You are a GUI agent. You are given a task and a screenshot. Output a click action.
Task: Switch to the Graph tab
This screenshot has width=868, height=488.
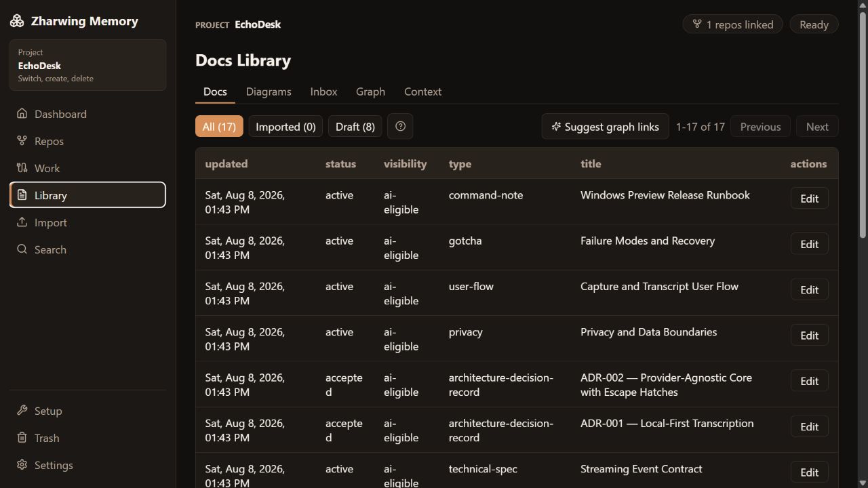(x=370, y=91)
